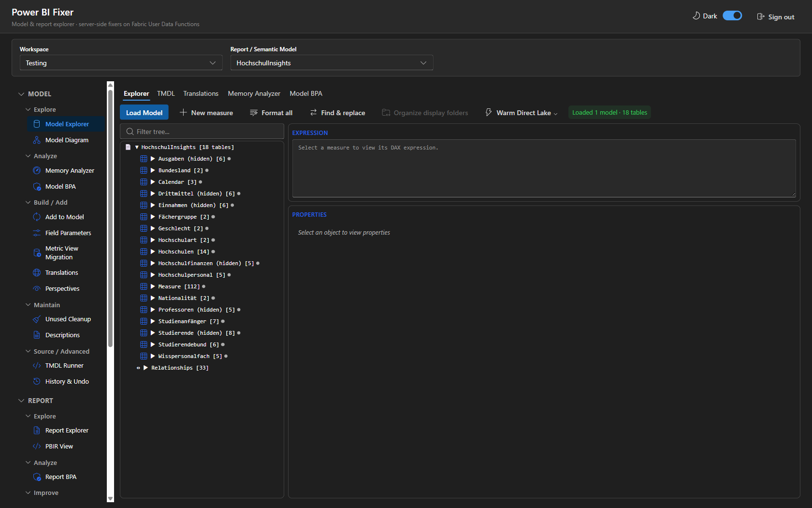812x508 pixels.
Task: Collapse the HochschulInsights root node
Action: point(137,147)
